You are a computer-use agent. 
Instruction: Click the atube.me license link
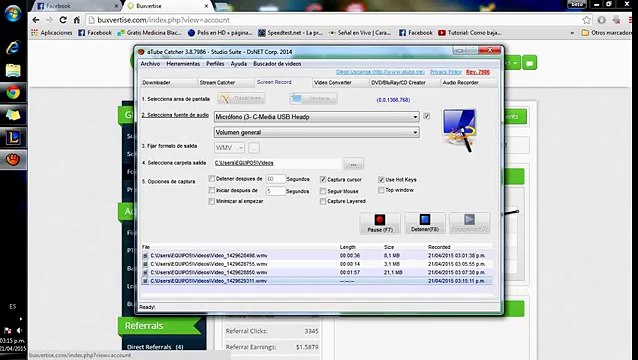pos(380,72)
